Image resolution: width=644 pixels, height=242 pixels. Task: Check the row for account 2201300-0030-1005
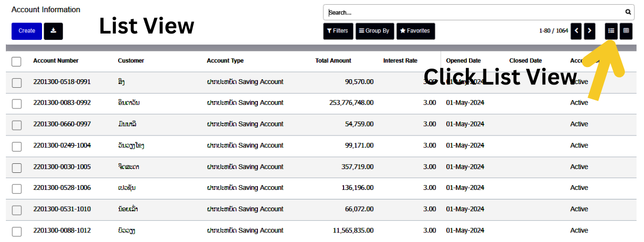click(x=16, y=168)
